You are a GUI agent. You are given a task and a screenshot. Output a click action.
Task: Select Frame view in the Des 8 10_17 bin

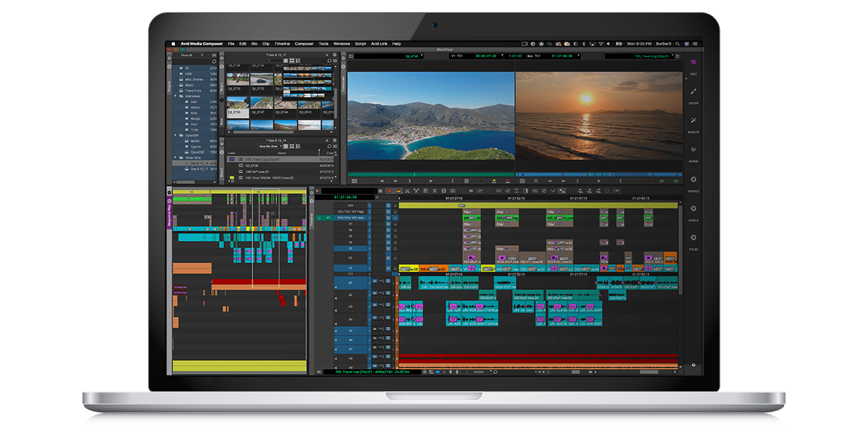[292, 60]
